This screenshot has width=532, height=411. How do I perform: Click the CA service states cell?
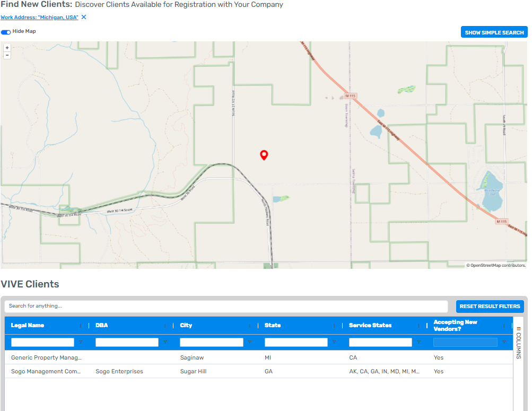click(x=353, y=357)
